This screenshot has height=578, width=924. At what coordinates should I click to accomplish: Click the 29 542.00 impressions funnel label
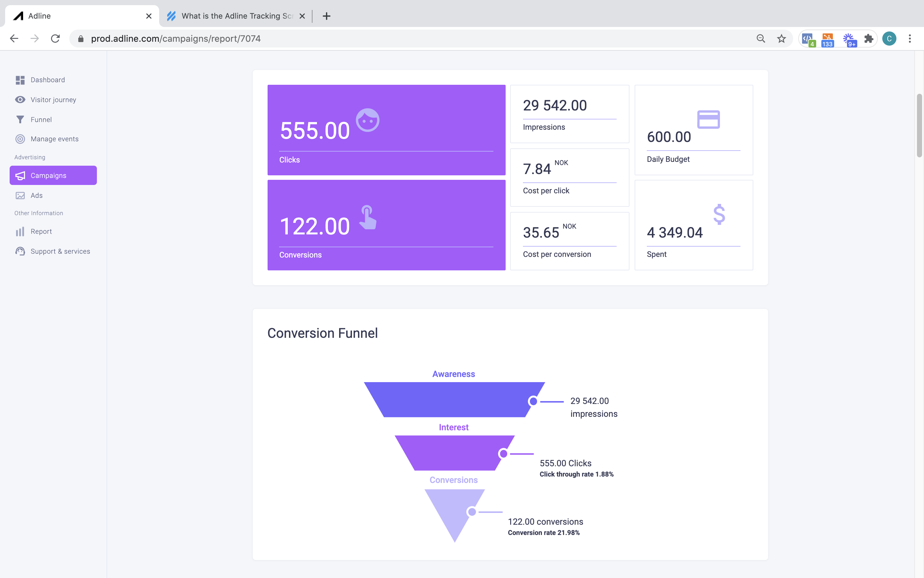[x=594, y=407]
